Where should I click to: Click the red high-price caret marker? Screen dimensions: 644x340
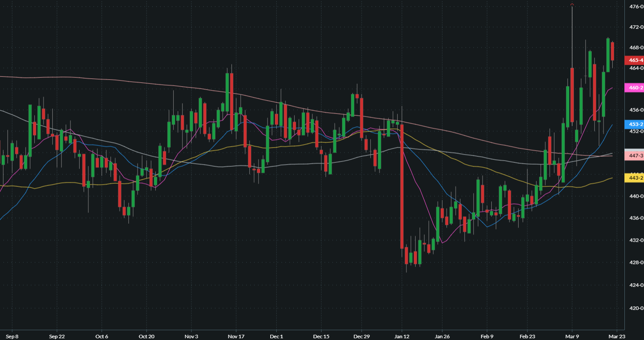coord(572,5)
